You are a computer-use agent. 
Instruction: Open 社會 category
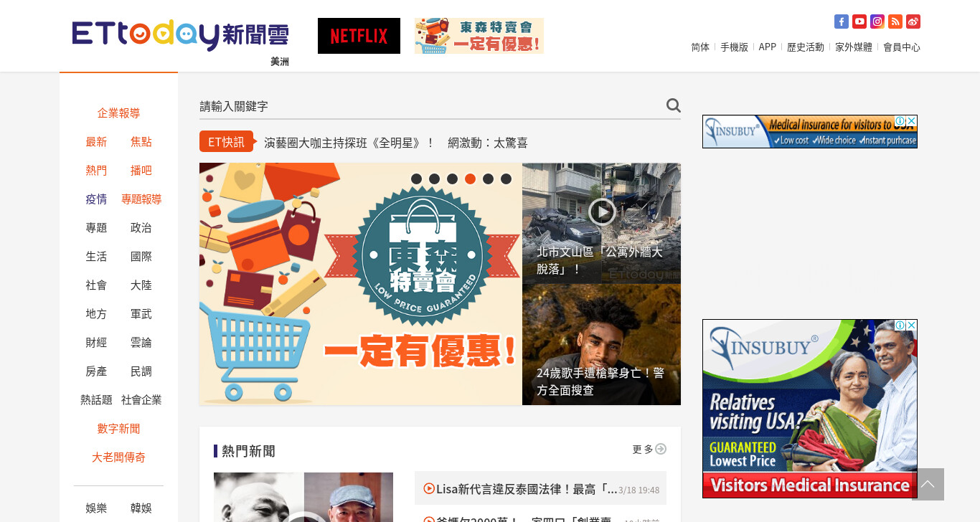(96, 285)
